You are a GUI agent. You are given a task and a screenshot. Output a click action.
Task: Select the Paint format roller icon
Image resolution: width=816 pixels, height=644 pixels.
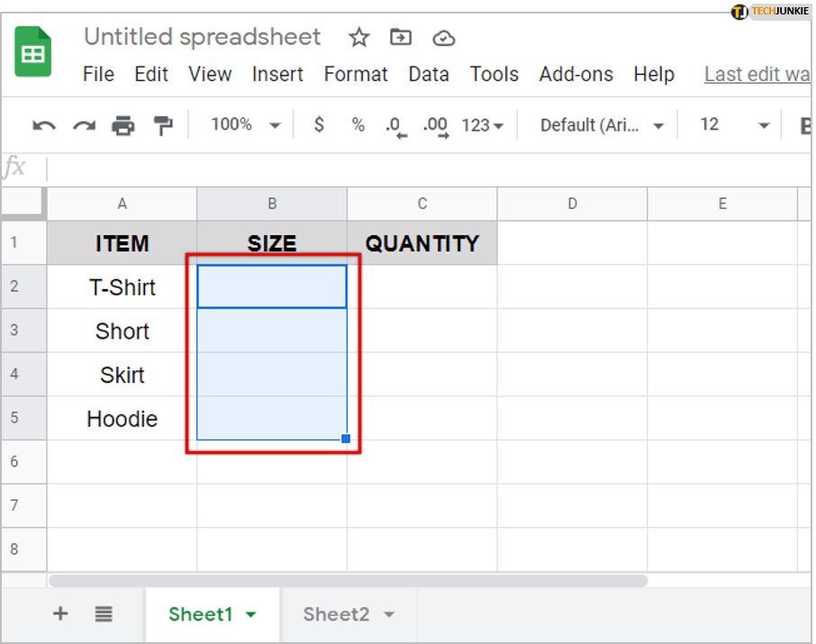163,126
